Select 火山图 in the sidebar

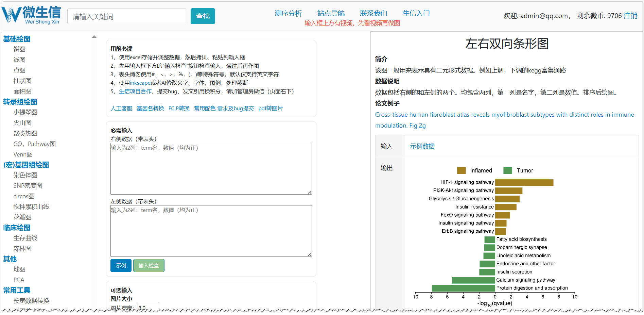click(22, 123)
